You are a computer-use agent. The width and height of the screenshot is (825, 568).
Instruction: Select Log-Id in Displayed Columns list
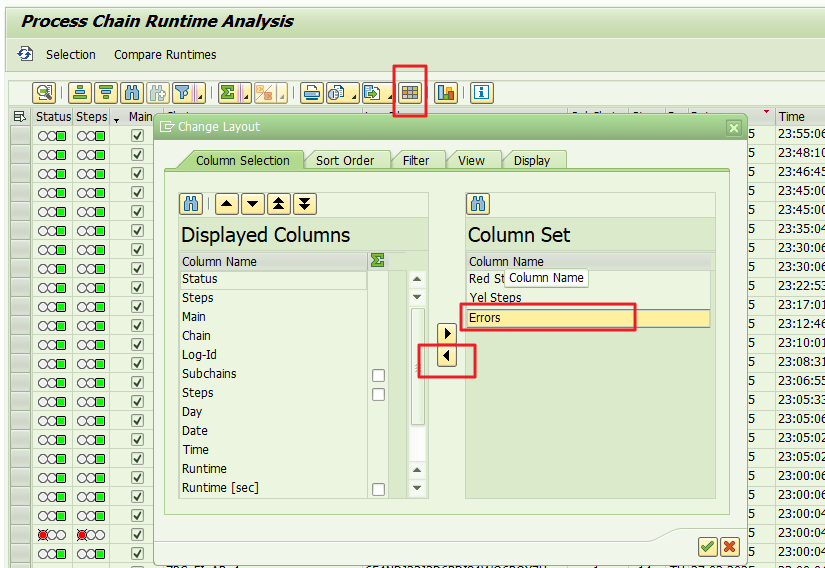tap(273, 355)
